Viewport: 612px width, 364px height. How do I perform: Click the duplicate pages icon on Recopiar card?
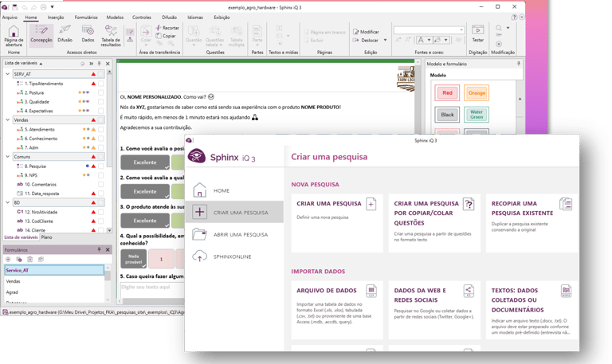coord(566,204)
